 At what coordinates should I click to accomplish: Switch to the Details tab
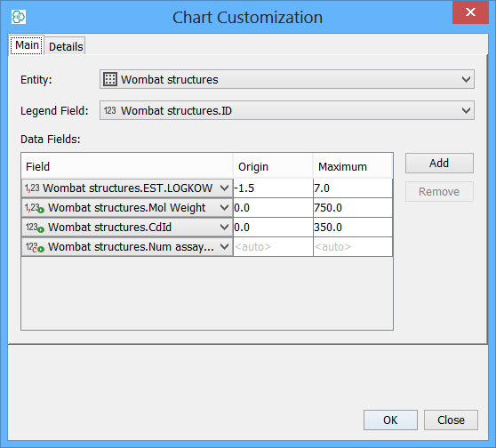point(66,46)
